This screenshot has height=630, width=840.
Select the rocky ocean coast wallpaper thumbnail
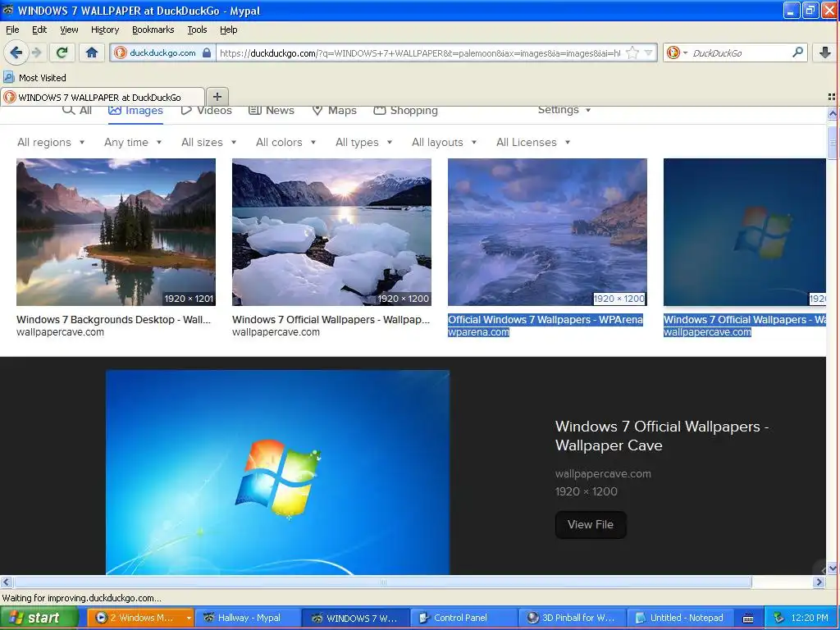pos(547,232)
